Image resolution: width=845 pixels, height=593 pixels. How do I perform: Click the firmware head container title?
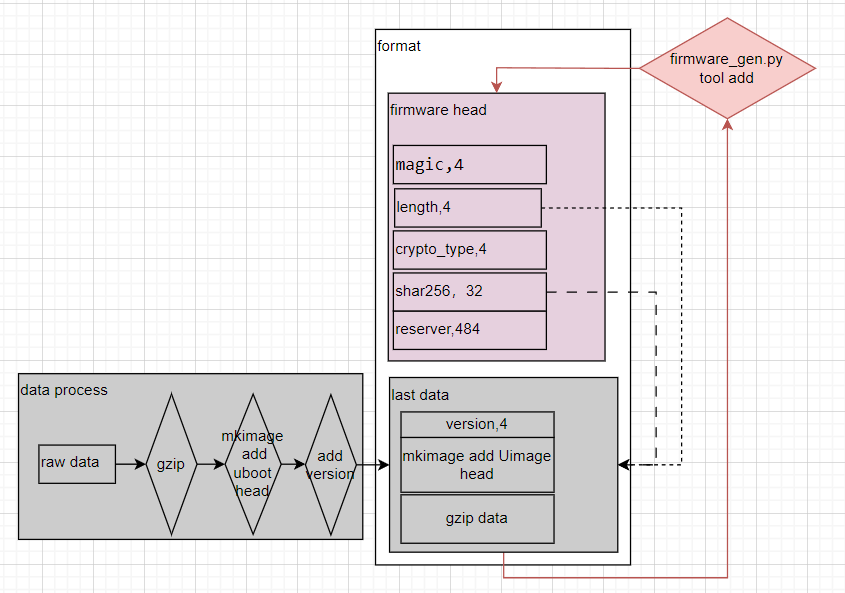438,110
